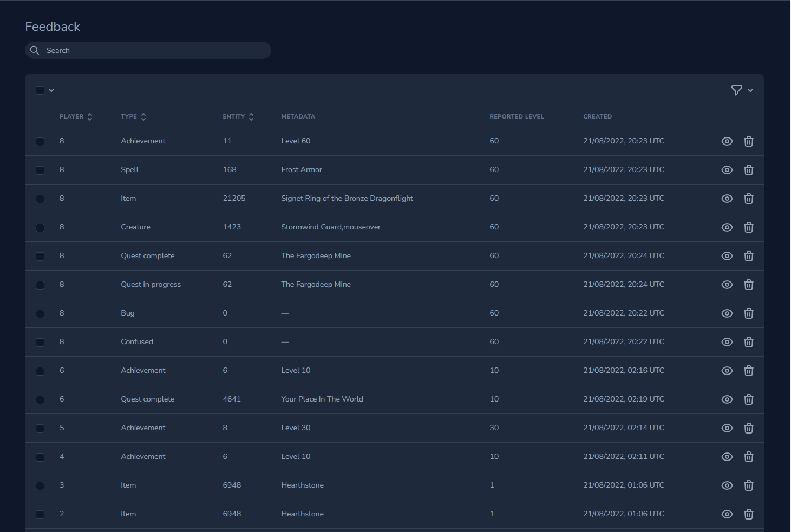Screen dimensions: 791x532
Task: Delete the Confused feedback entry
Action: (x=748, y=342)
